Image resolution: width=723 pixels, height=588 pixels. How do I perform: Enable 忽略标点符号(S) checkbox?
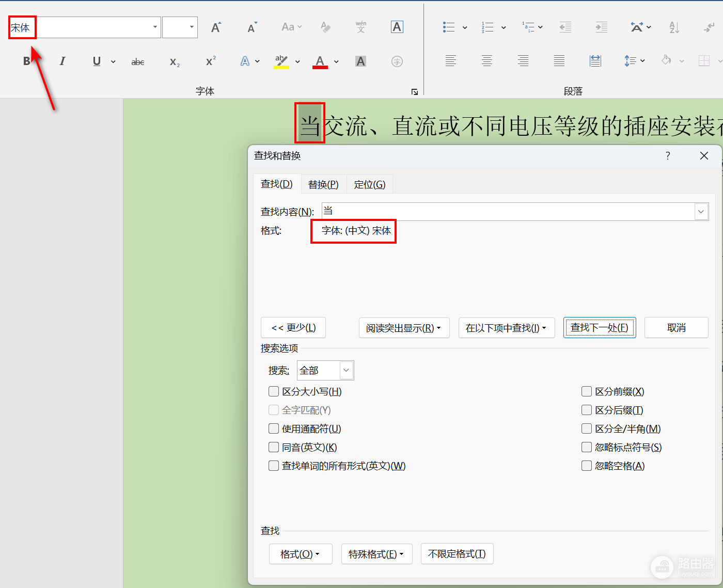(x=587, y=447)
